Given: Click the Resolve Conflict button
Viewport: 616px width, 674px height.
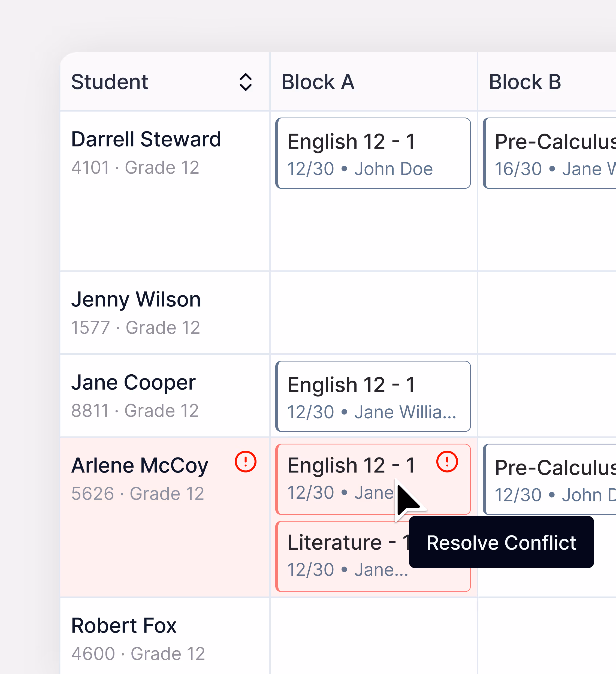Looking at the screenshot, I should pos(501,542).
